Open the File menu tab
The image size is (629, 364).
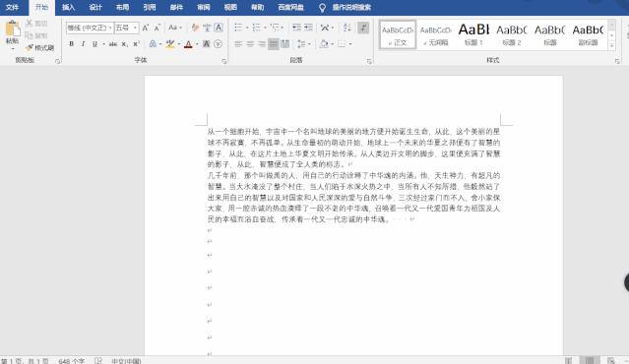[x=12, y=7]
